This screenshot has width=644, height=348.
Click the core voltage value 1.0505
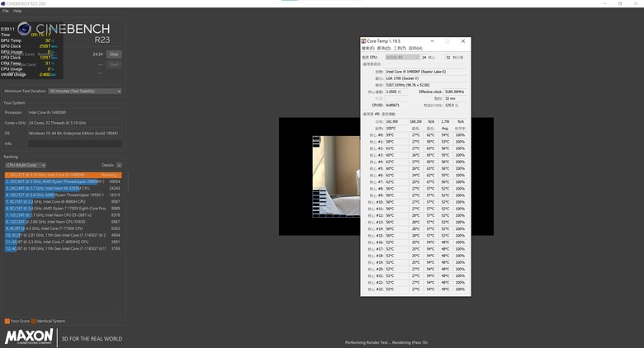coord(396,92)
